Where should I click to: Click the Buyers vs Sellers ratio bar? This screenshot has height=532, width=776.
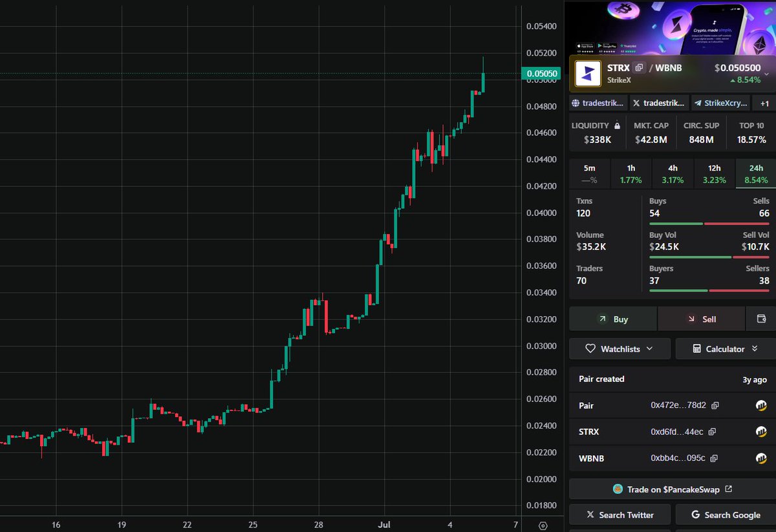tap(709, 290)
